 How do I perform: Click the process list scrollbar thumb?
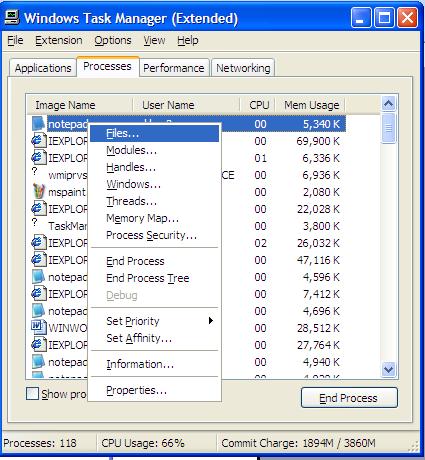coord(389,128)
